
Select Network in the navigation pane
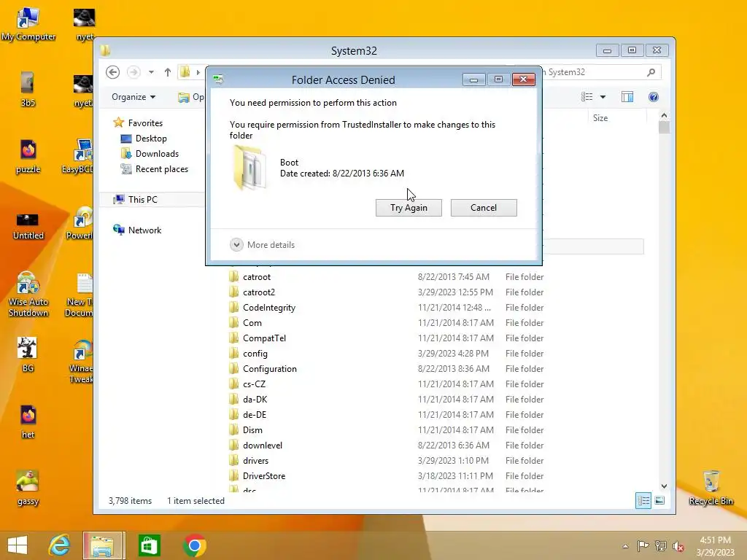pyautogui.click(x=137, y=230)
